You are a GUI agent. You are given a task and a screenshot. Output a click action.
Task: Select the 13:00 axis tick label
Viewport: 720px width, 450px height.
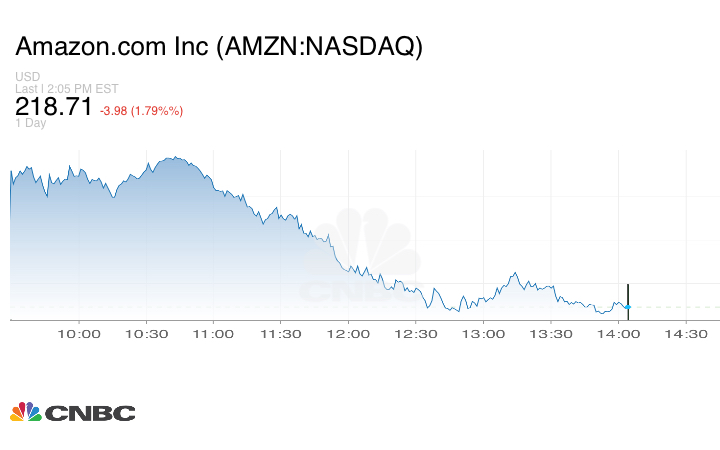(484, 334)
